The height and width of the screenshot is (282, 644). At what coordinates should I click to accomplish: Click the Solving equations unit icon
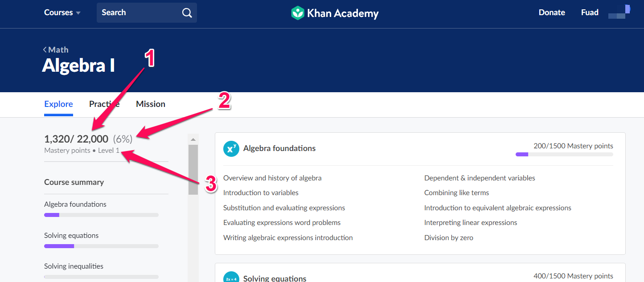(231, 278)
